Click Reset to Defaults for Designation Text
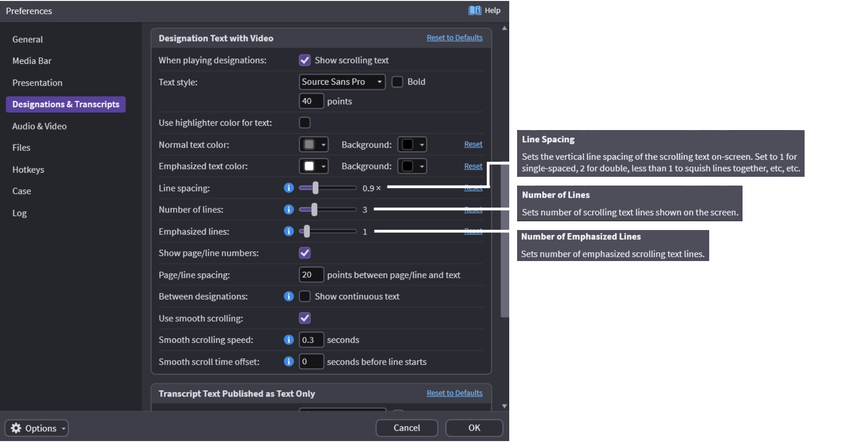Screen dimensions: 868x442 click(454, 37)
